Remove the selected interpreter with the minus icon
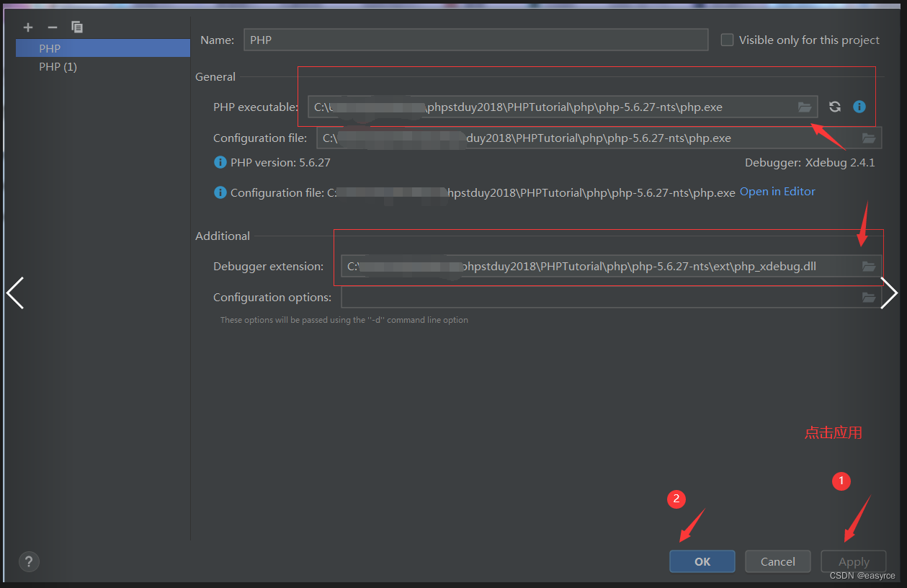The image size is (907, 588). click(x=53, y=27)
